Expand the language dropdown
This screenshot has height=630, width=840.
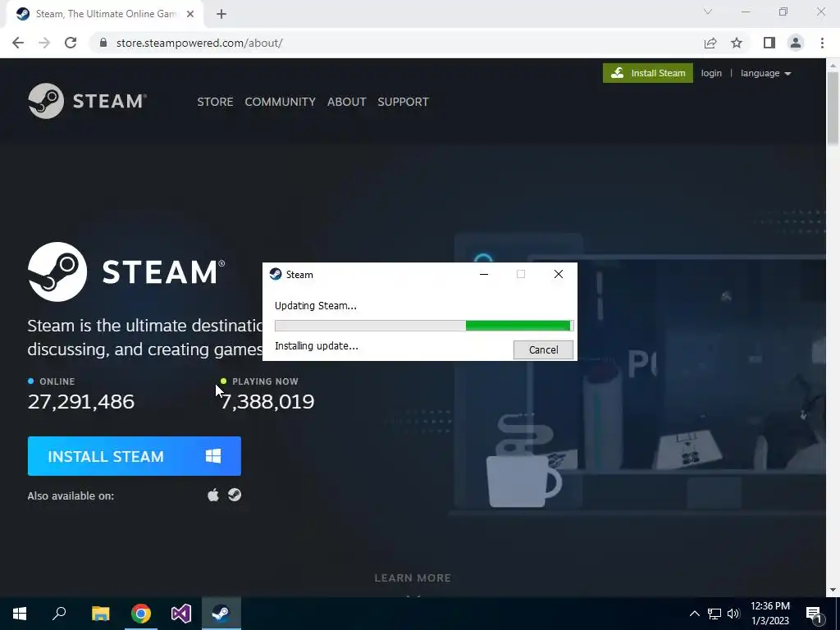[765, 73]
